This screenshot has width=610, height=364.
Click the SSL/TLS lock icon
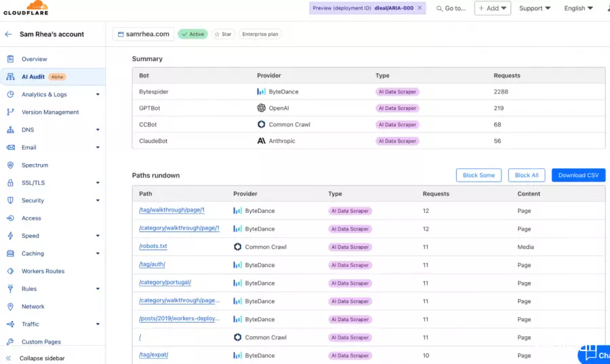coord(10,183)
